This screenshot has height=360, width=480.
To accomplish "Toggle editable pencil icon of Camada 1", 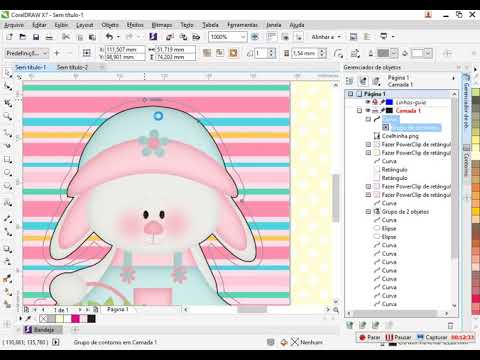I will coord(382,111).
